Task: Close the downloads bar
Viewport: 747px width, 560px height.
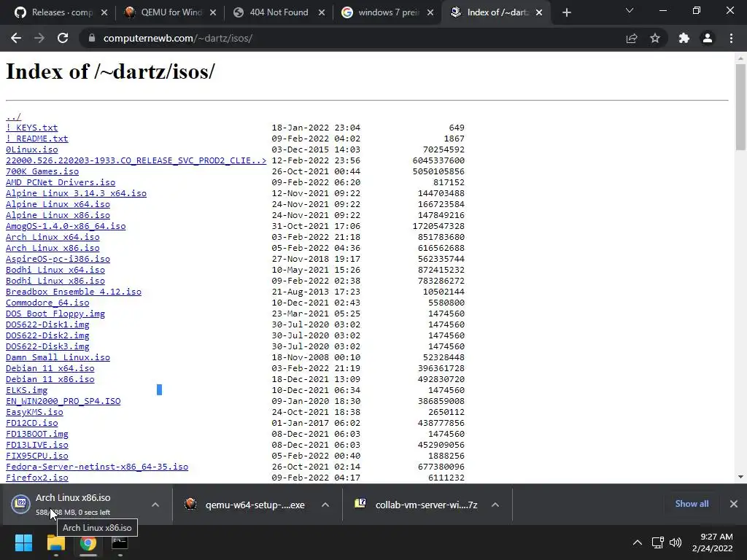Action: 734,504
